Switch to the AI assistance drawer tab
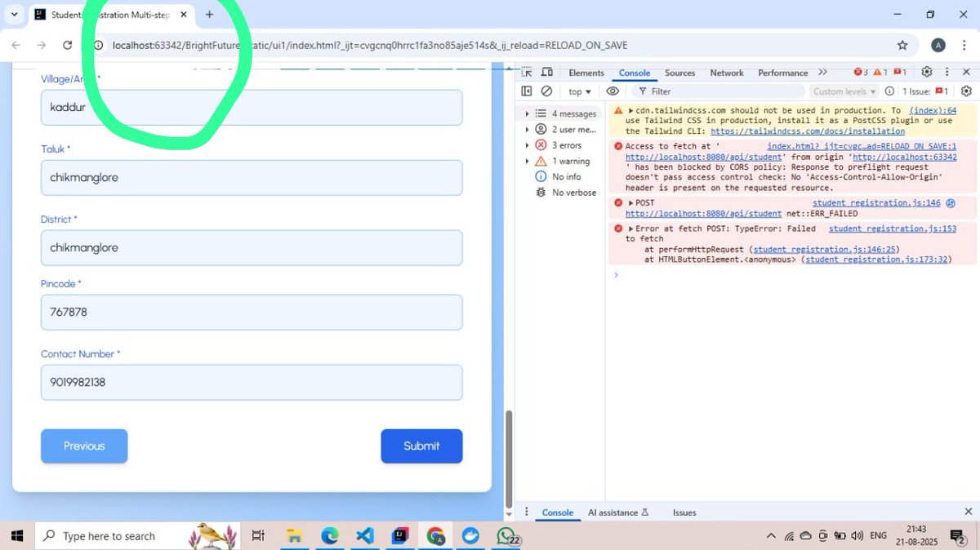 tap(618, 512)
